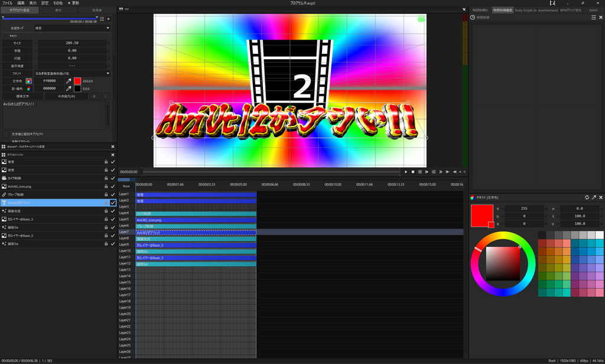Open the 設定 menu
This screenshot has height=364, width=605.
[45, 3]
